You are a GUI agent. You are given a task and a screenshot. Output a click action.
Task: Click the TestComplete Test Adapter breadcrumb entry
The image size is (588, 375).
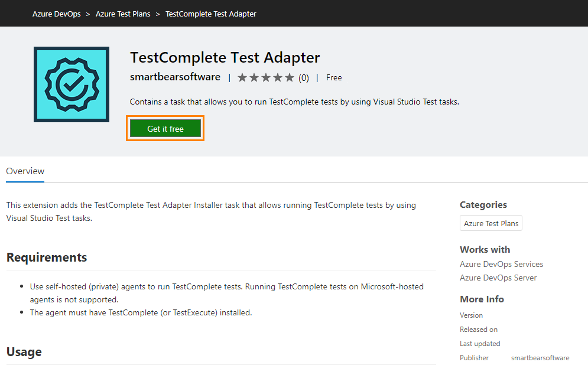click(x=210, y=13)
